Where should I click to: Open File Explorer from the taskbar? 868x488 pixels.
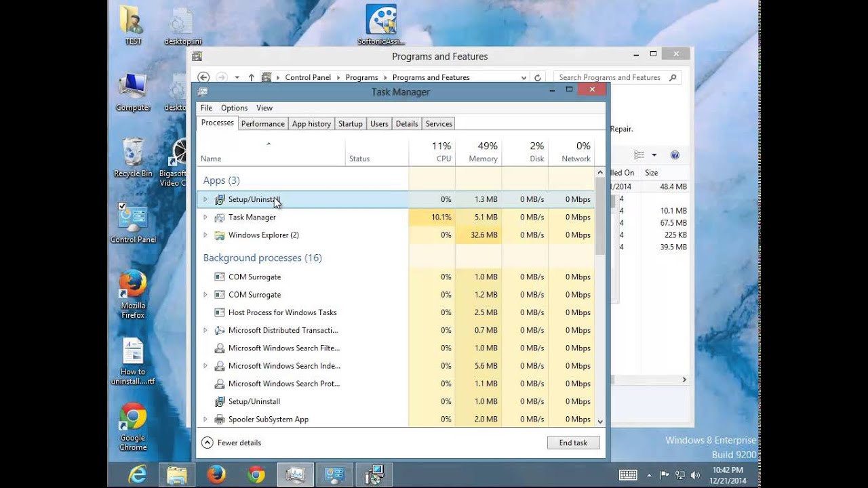pyautogui.click(x=177, y=475)
